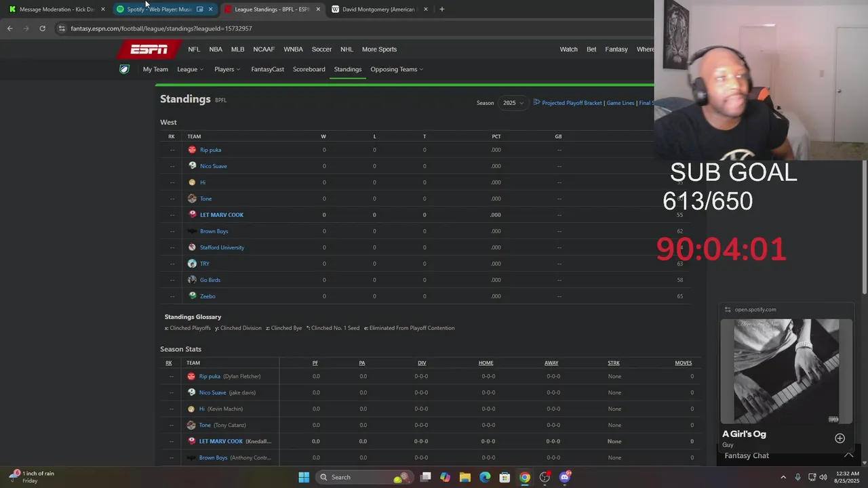The height and width of the screenshot is (488, 868).
Task: Expand the Players dropdown menu
Action: pos(227,69)
